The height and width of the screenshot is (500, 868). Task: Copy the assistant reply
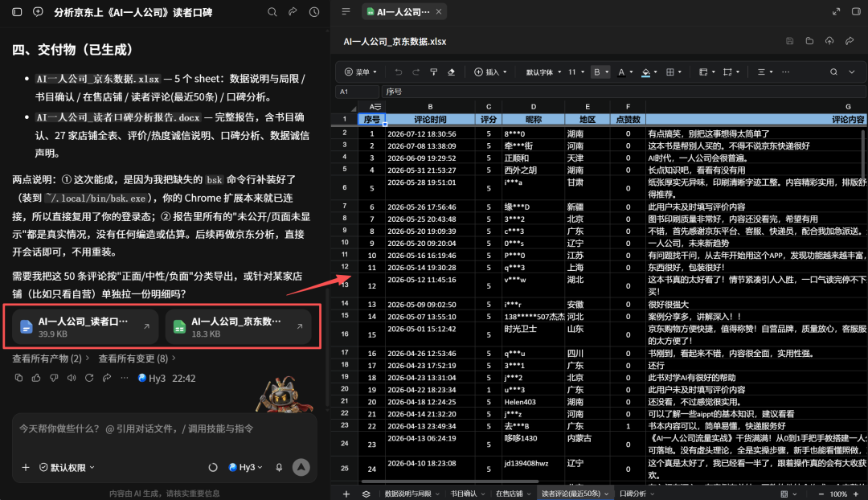point(18,378)
